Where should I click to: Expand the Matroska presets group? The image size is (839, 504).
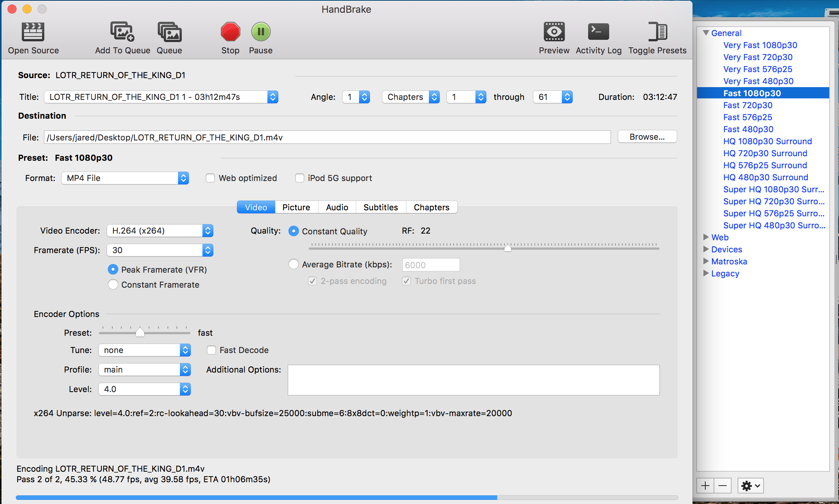click(x=706, y=261)
